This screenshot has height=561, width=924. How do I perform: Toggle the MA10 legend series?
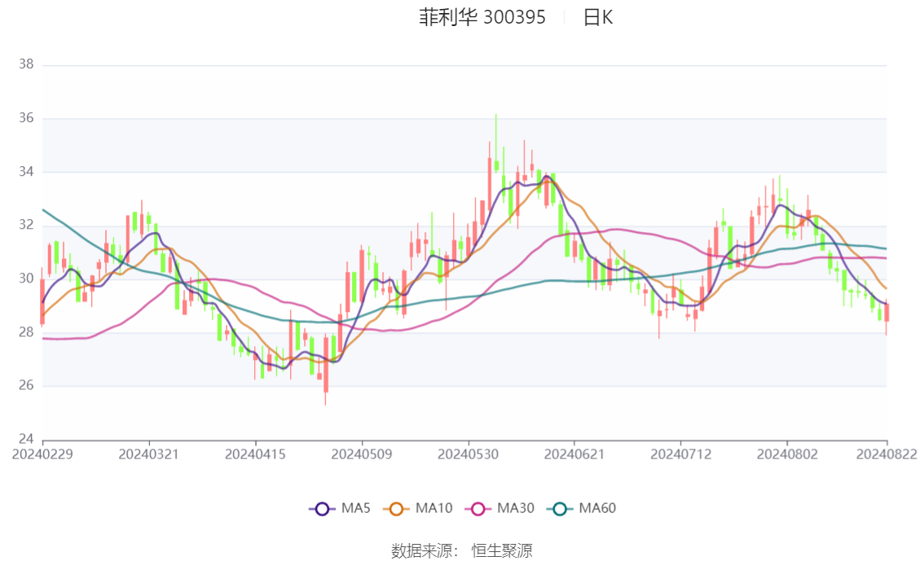(x=418, y=508)
